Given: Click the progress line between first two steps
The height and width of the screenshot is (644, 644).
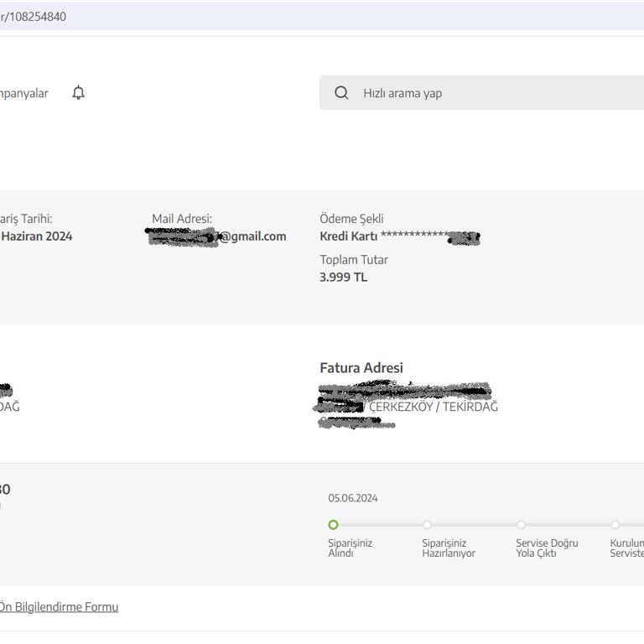Looking at the screenshot, I should (380, 525).
